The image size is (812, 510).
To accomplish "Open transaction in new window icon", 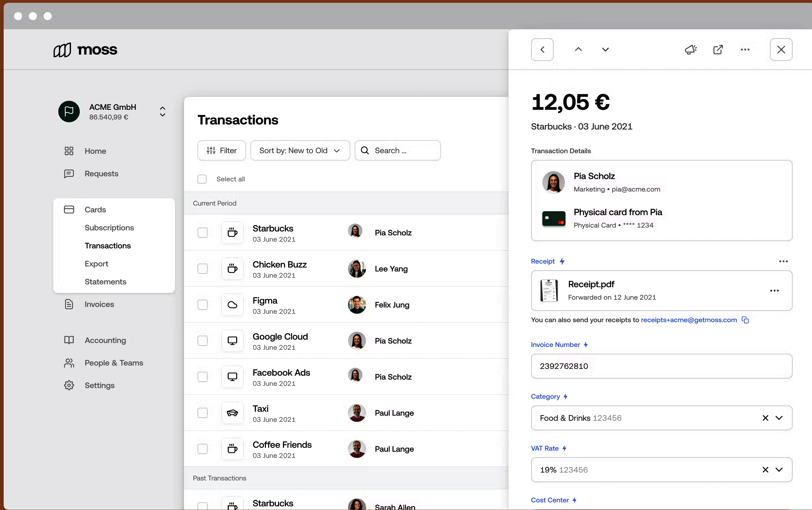I will tap(718, 50).
